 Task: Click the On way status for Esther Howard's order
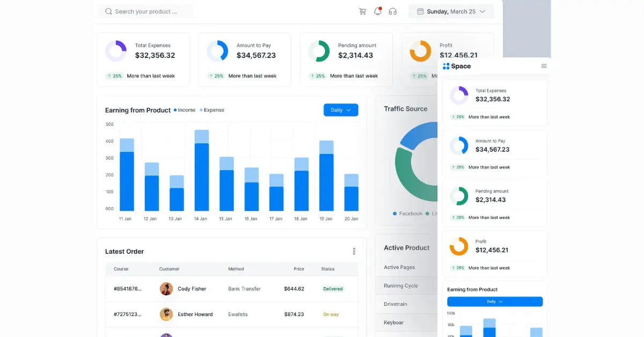[x=330, y=314]
